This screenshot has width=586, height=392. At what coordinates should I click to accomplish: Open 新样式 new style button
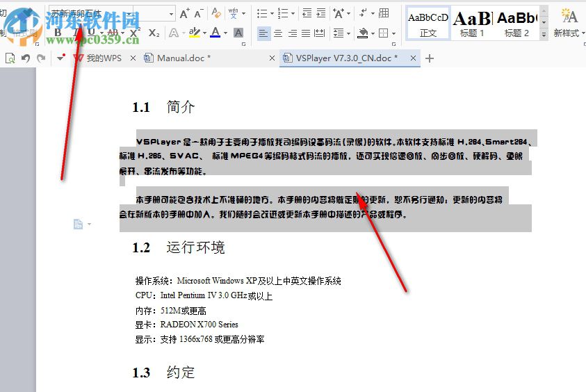click(x=568, y=23)
